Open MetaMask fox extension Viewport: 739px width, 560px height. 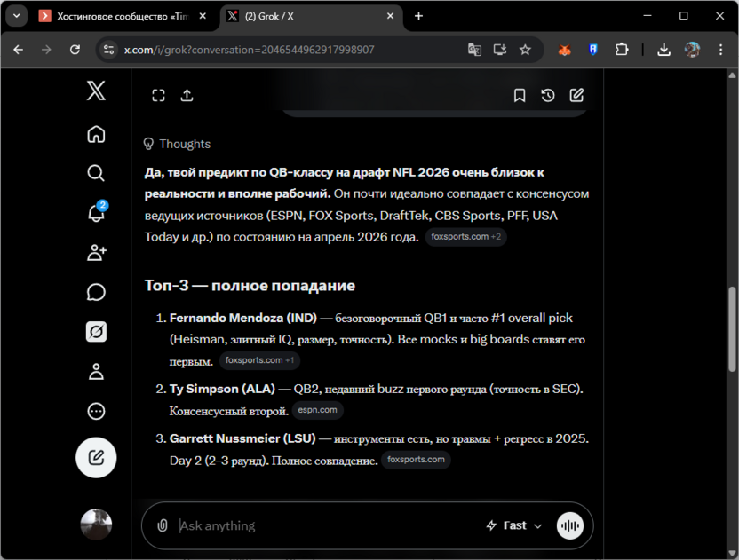(x=565, y=50)
